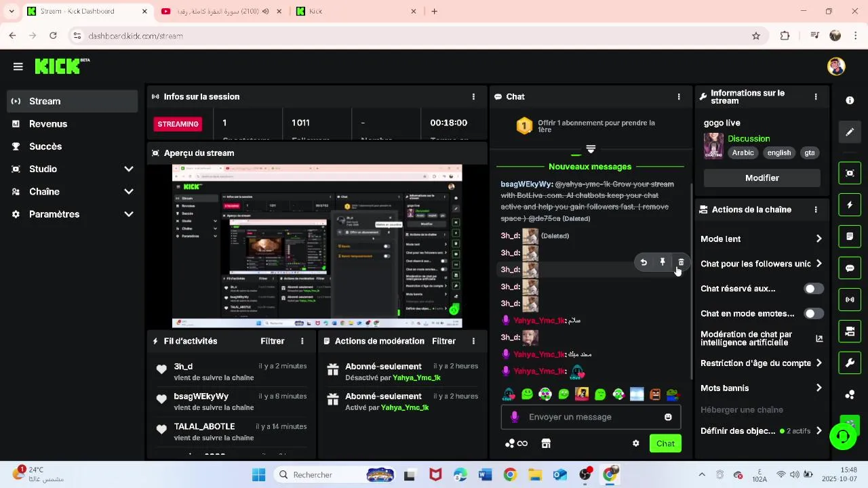Open Actions de modération three-dot options
The image size is (868, 488).
pyautogui.click(x=473, y=341)
